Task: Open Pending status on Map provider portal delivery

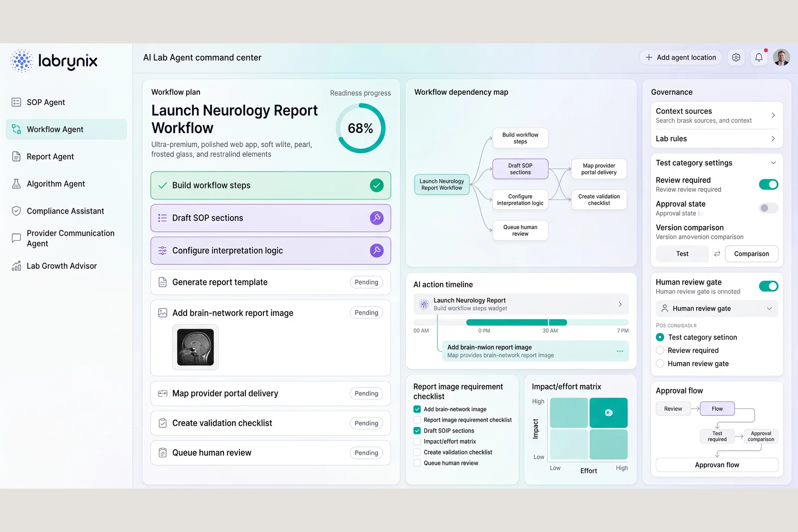Action: 367,393
